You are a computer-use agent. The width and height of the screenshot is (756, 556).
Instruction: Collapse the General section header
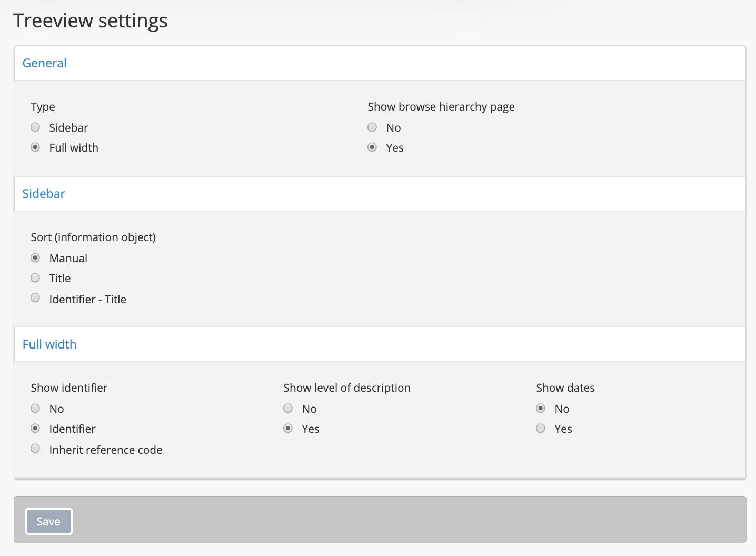(45, 63)
